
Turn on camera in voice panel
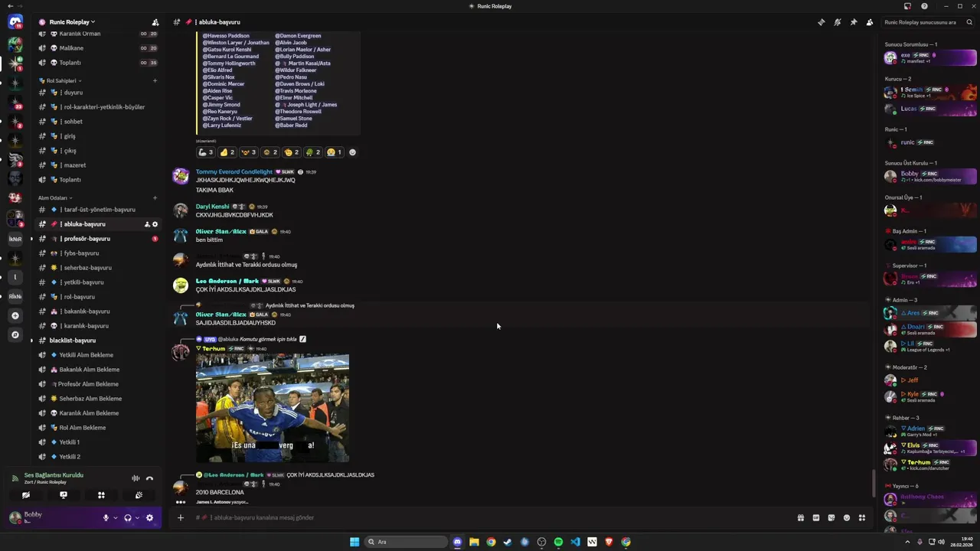(26, 495)
